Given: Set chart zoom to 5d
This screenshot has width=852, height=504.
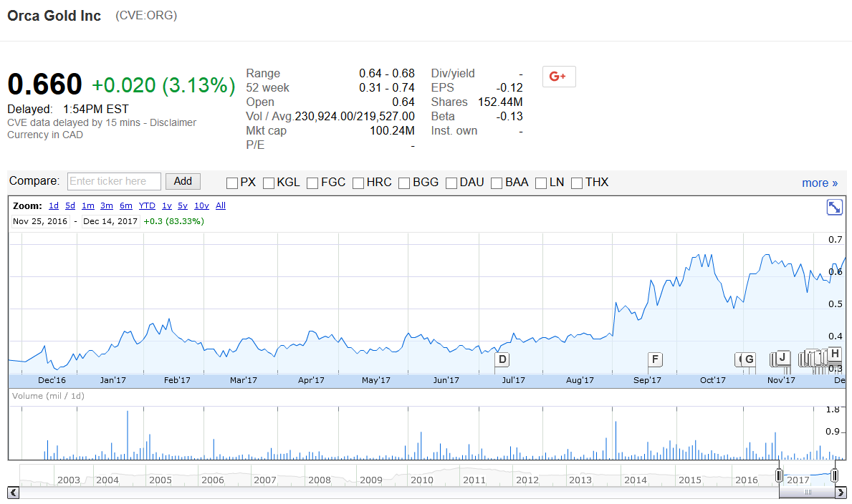Looking at the screenshot, I should point(70,206).
